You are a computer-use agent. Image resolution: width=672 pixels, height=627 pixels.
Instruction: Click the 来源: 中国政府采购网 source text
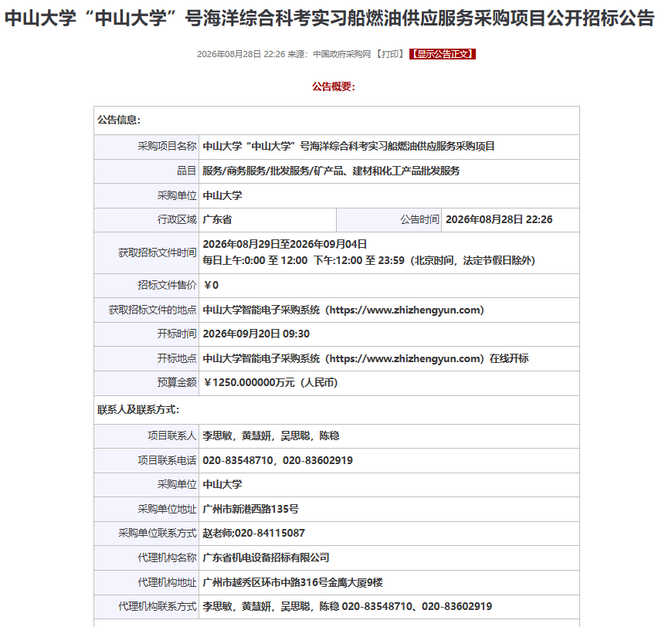[329, 54]
